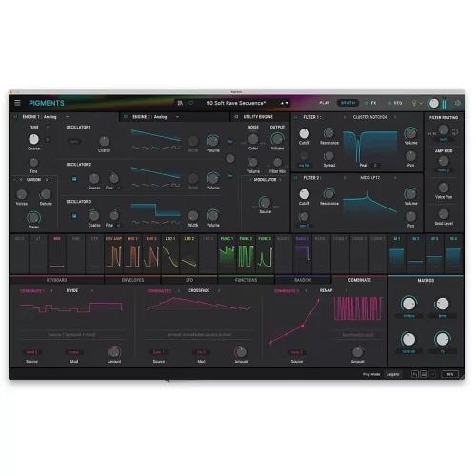Open the settings gear icon at top right
476x476 pixels.
(458, 103)
